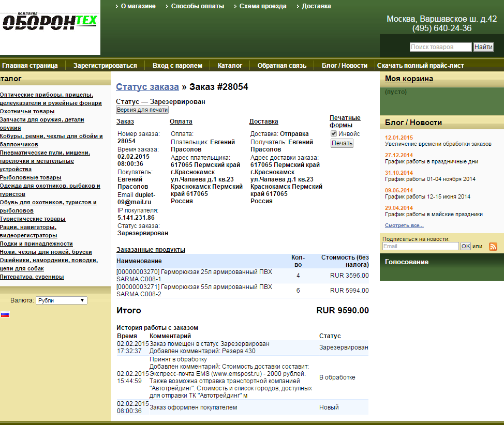This screenshot has height=425, width=504.
Task: Open the Способы оплаты top link
Action: click(x=197, y=6)
